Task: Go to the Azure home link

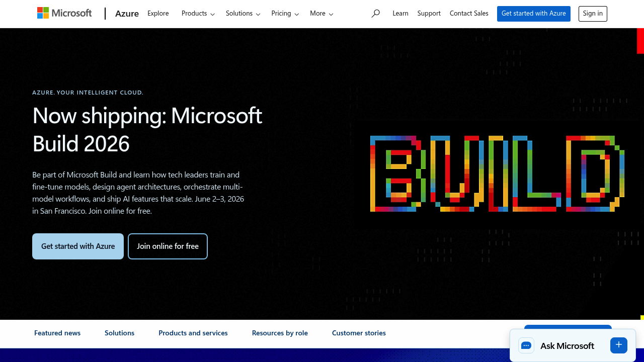Action: [127, 14]
